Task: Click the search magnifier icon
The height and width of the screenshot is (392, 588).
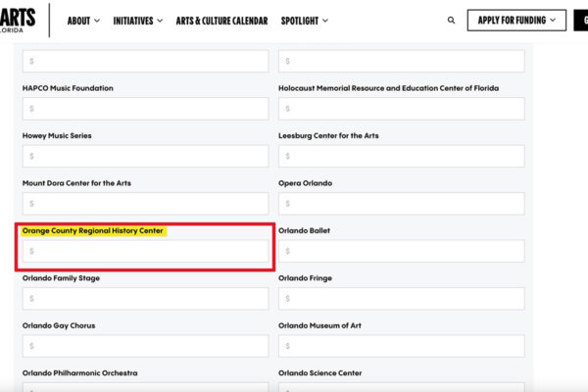Action: point(451,21)
